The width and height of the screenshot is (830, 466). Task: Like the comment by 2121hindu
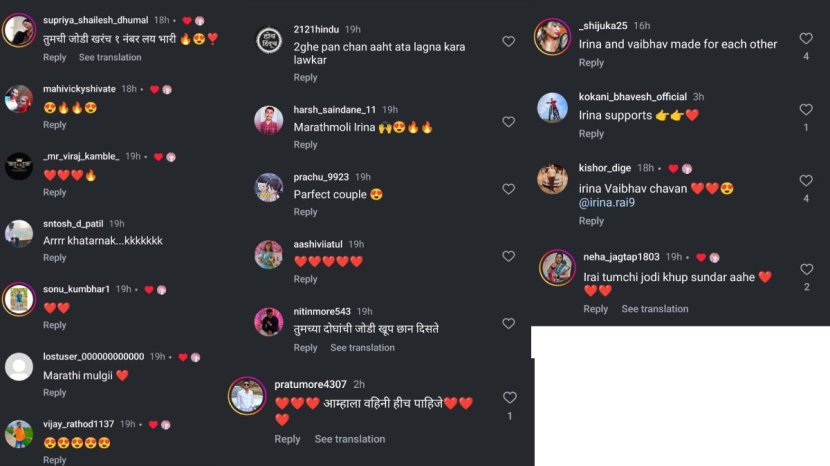pos(508,41)
